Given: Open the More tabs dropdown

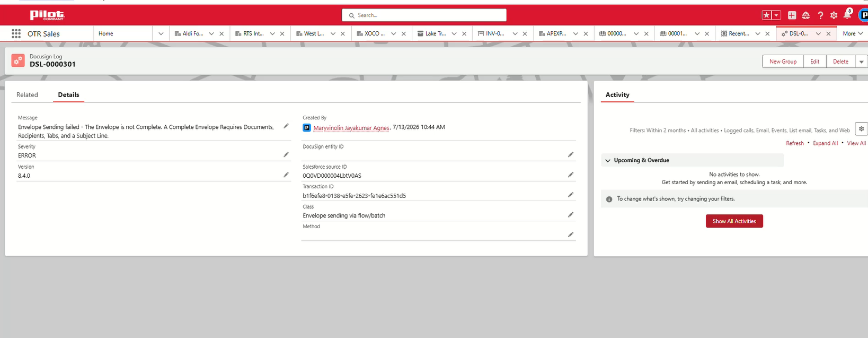Looking at the screenshot, I should coord(853,33).
